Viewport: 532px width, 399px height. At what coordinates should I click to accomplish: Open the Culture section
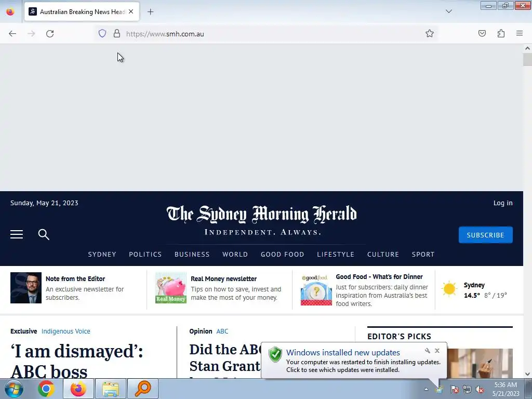[383, 254]
